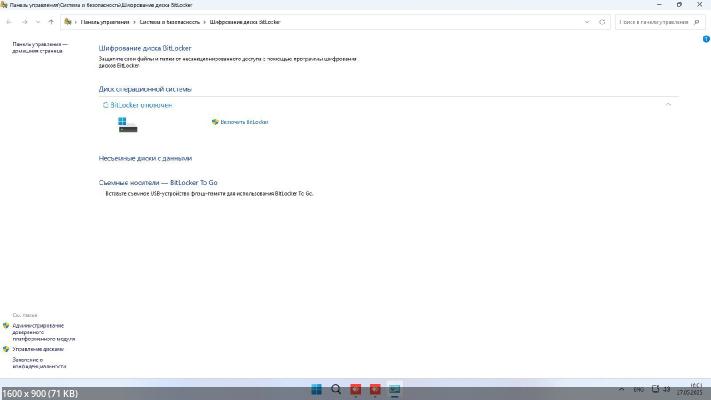Viewport: 711px width, 400px height.
Task: Click the shield icon beside 'Включить BitLocker'
Action: (x=215, y=122)
